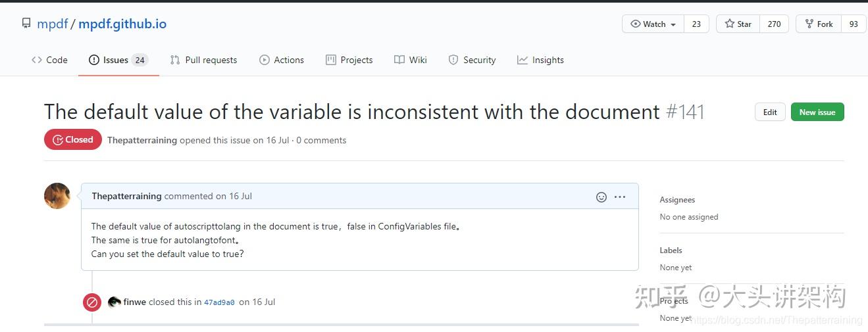Click the Edit issue title button
868x332 pixels.
click(770, 112)
